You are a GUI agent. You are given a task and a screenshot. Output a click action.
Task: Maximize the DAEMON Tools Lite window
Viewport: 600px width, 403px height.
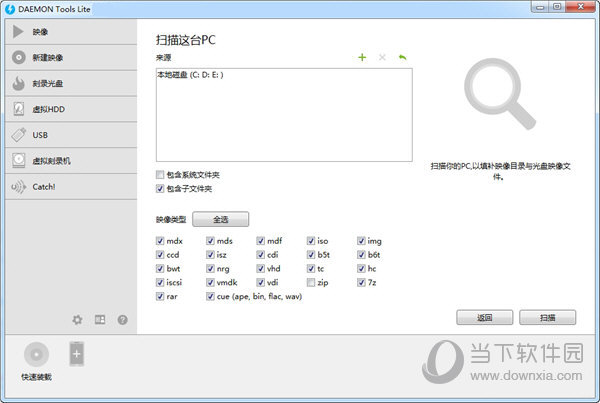(x=557, y=7)
